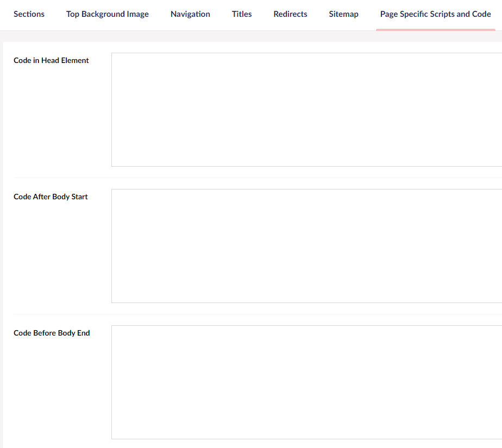Select the Navigation tab

click(190, 14)
